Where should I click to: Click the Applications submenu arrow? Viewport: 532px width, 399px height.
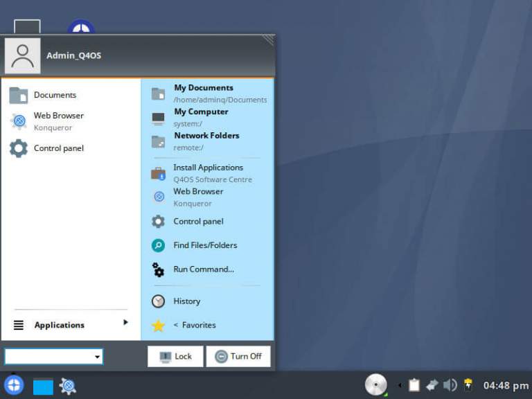click(125, 322)
